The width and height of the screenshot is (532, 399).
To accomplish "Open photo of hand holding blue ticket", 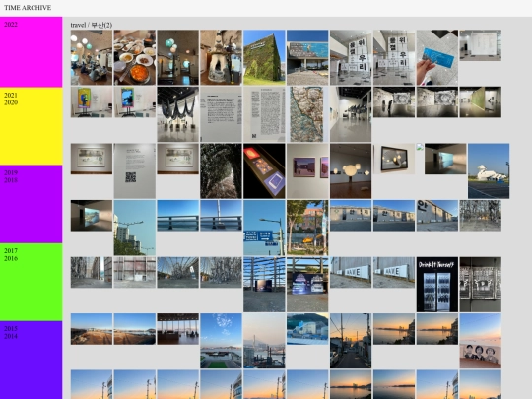I will (437, 57).
